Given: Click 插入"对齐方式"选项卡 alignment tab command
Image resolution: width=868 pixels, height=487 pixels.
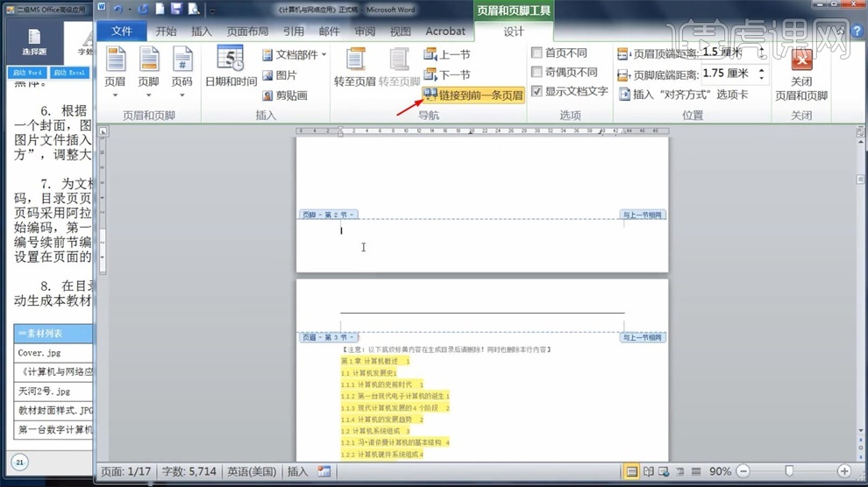Looking at the screenshot, I should [x=684, y=95].
